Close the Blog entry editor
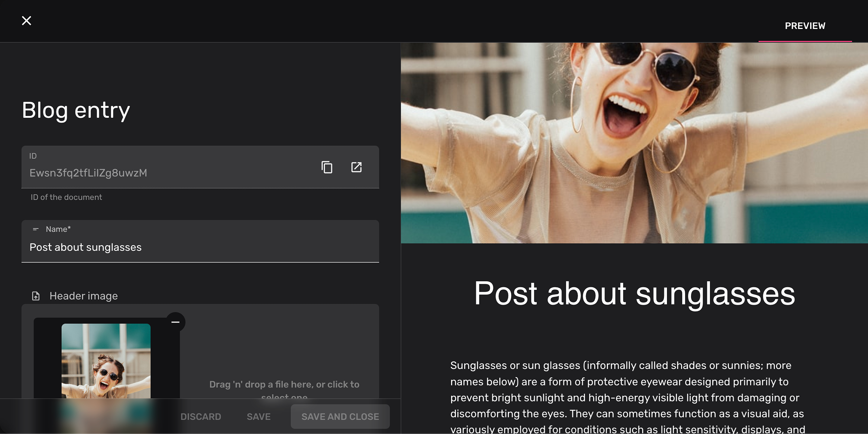Image resolution: width=868 pixels, height=434 pixels. coord(26,20)
